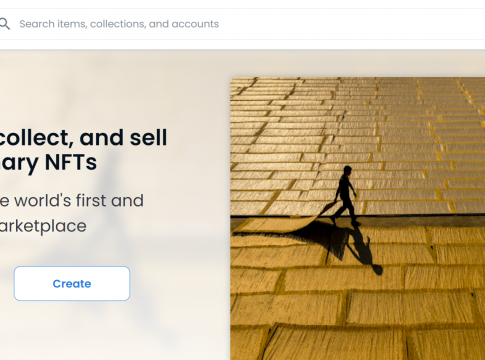Click the large foreground mats at the artwork bottom
485x360 pixels.
tap(357, 323)
